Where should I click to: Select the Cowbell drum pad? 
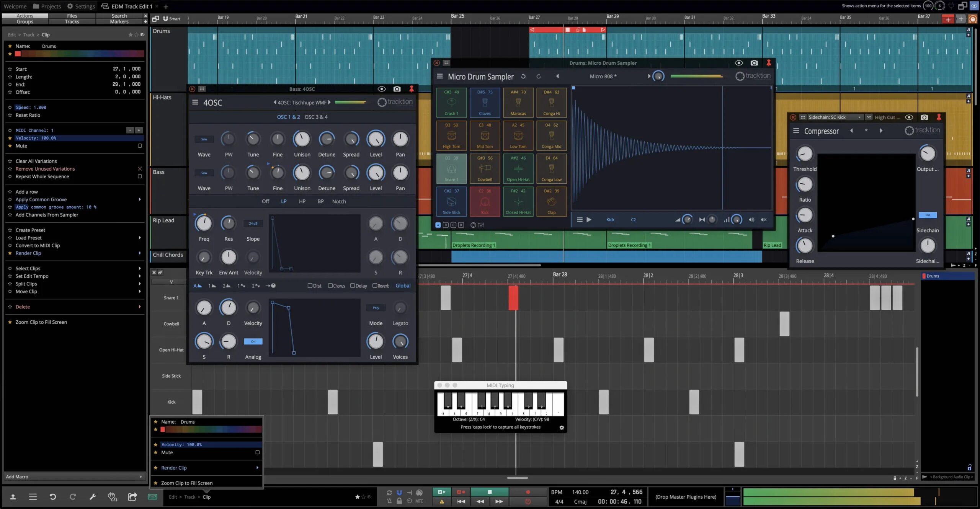pyautogui.click(x=485, y=169)
